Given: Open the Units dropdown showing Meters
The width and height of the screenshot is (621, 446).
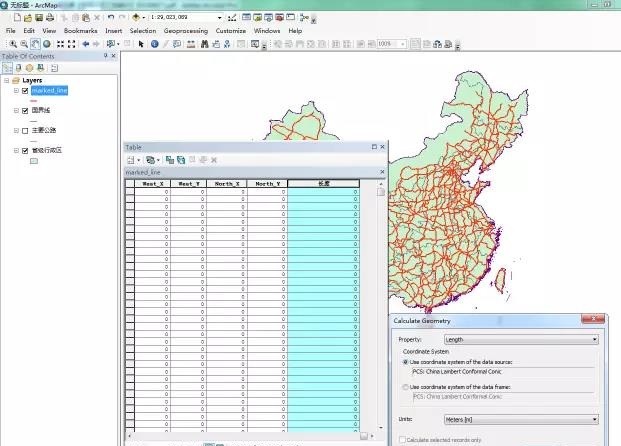Looking at the screenshot, I should click(521, 419).
